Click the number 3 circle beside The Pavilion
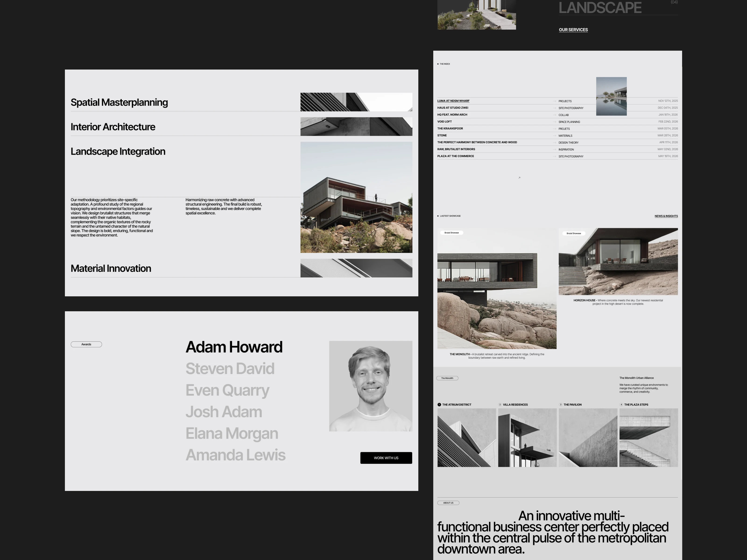Image resolution: width=747 pixels, height=560 pixels. (560, 404)
